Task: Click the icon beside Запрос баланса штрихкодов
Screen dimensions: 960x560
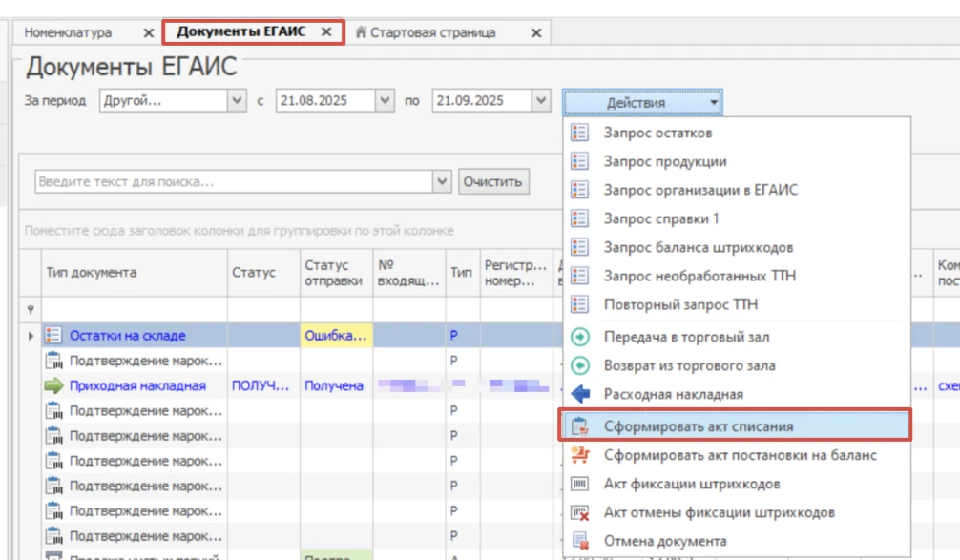Action: tap(579, 247)
